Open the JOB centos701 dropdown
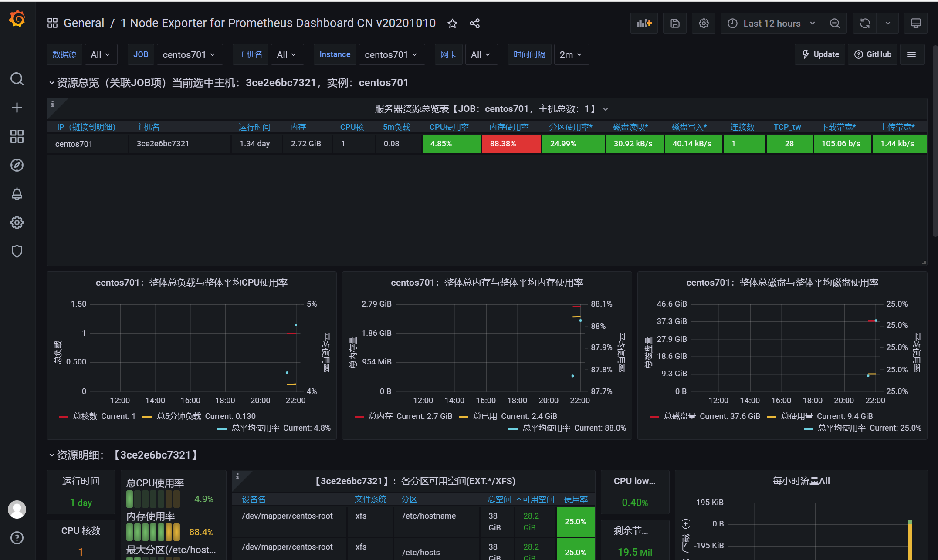The image size is (938, 560). (190, 54)
